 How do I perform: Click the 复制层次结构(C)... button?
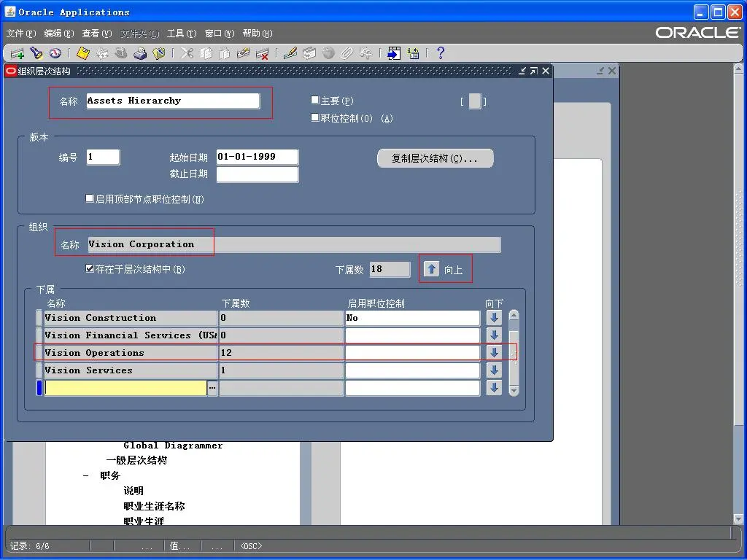tap(435, 158)
